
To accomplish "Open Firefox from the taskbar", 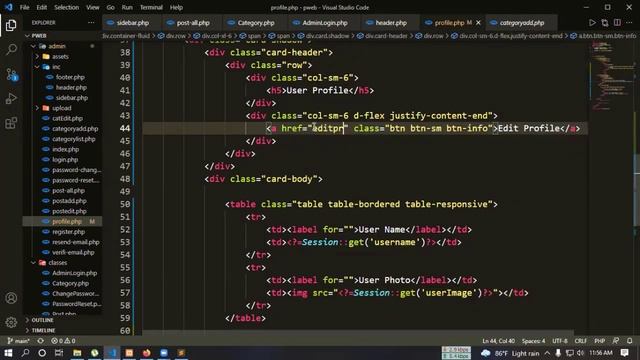I will (147, 353).
